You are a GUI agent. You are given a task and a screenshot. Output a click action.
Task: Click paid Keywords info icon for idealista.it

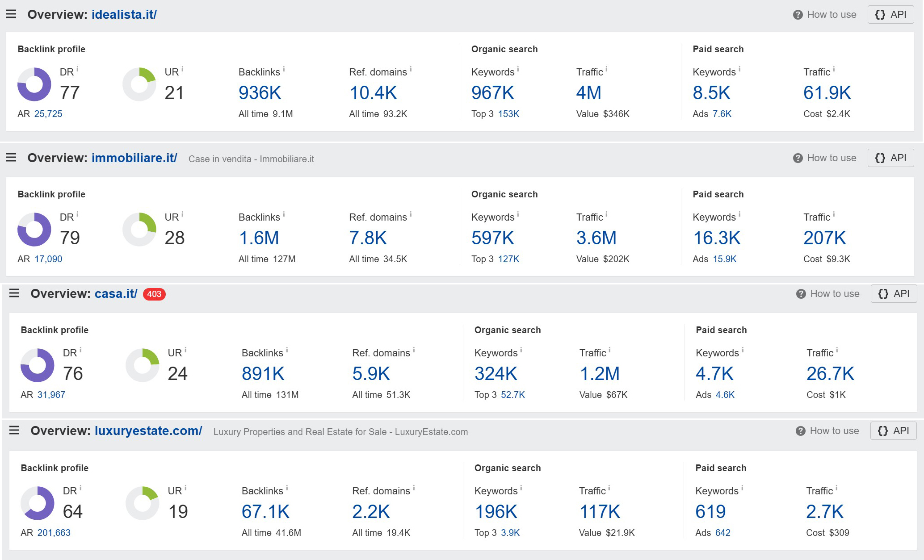click(x=739, y=69)
